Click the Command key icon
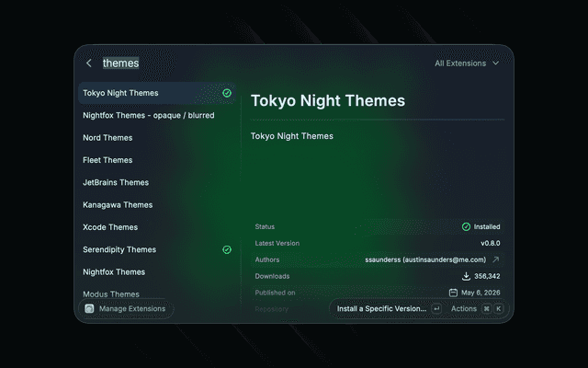 pyautogui.click(x=486, y=309)
